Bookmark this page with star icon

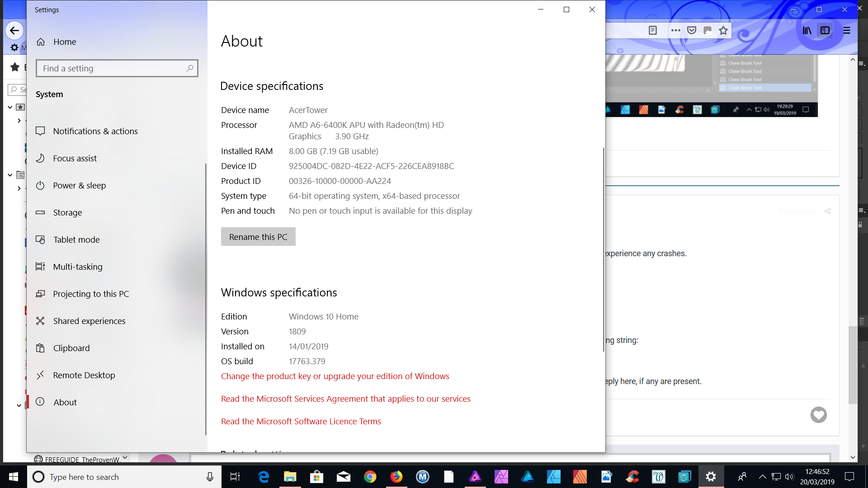coord(723,30)
